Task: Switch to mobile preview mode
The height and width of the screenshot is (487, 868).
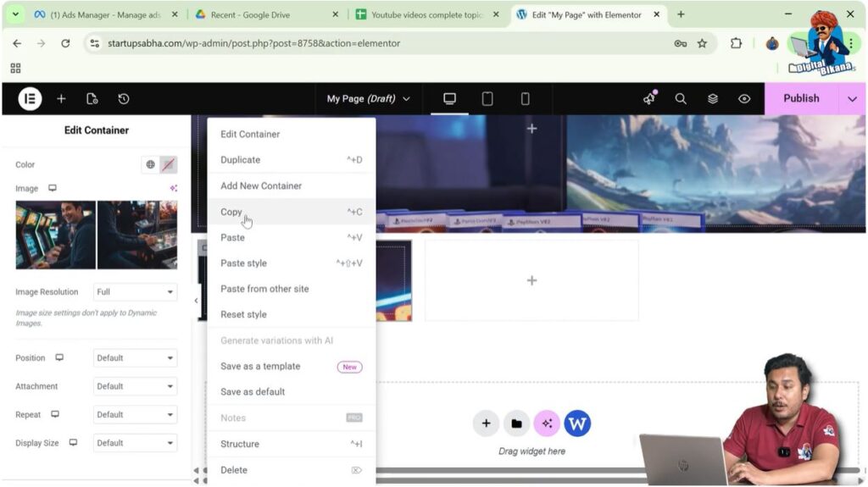Action: (525, 98)
